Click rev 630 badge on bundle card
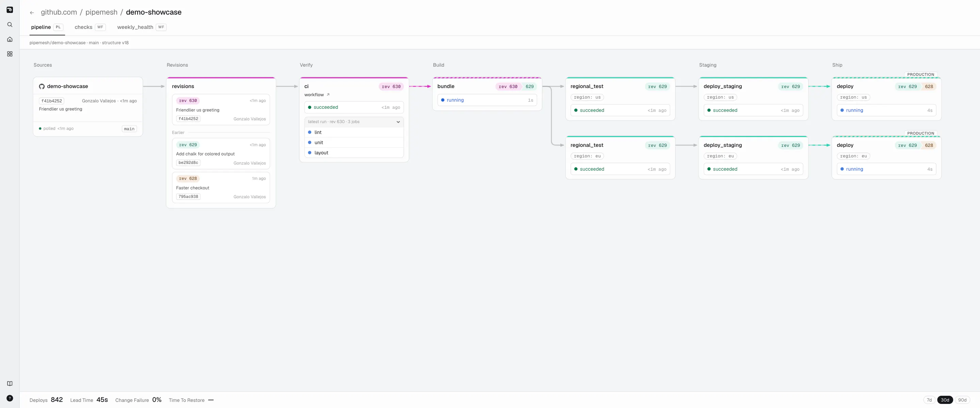The image size is (980, 408). pyautogui.click(x=508, y=87)
